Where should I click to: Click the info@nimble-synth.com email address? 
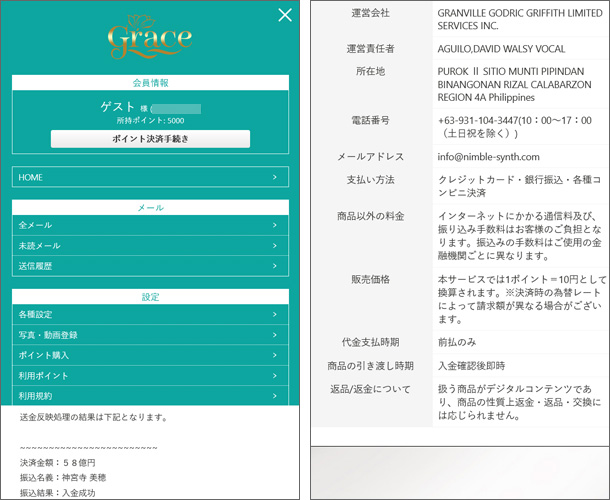pos(489,157)
